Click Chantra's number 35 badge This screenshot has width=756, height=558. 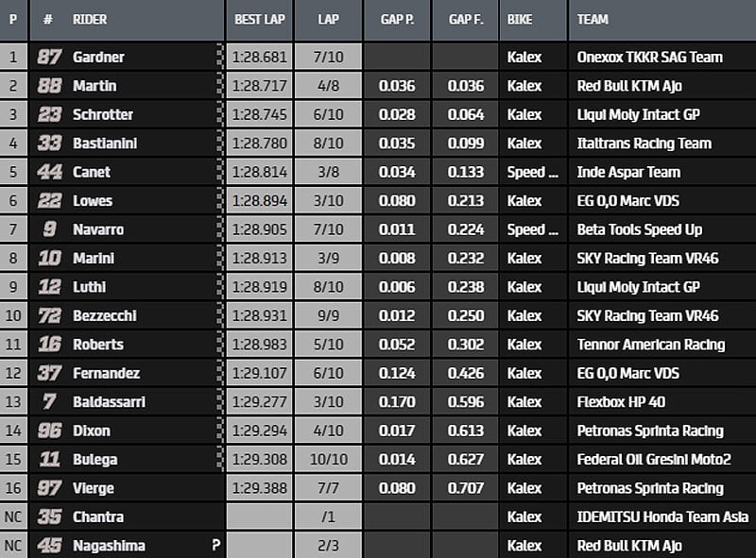pyautogui.click(x=49, y=516)
